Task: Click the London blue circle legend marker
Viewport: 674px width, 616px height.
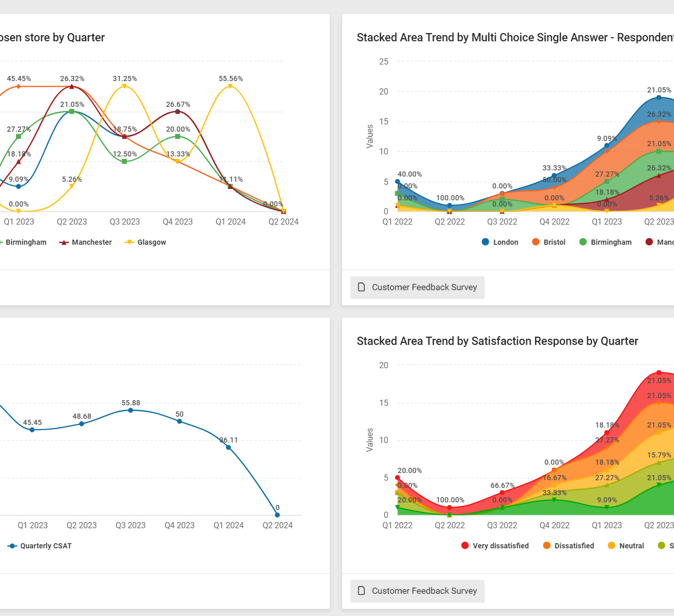Action: [485, 242]
